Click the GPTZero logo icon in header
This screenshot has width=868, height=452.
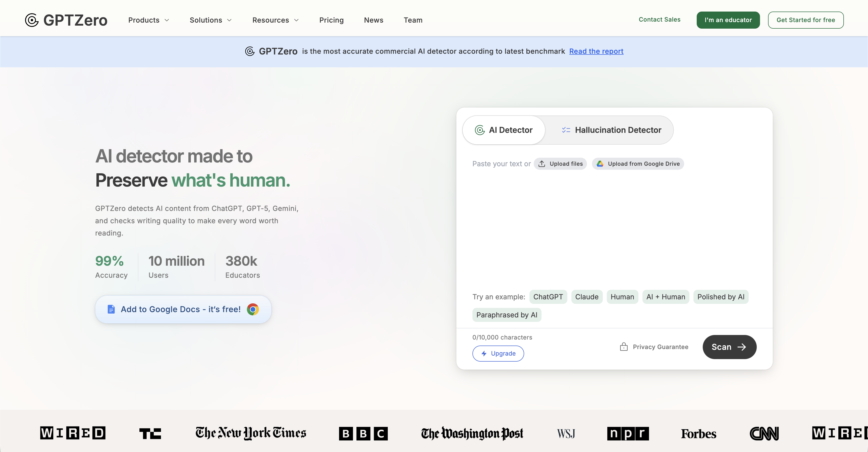pos(32,20)
